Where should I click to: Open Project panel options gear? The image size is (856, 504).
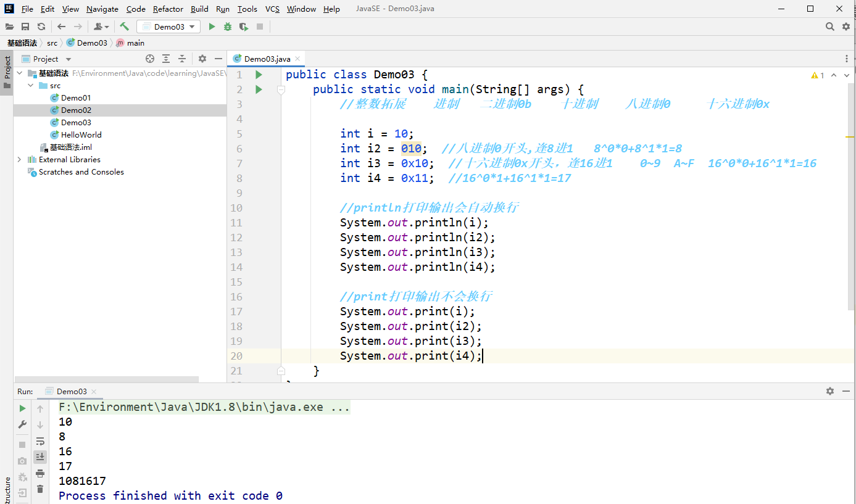pyautogui.click(x=202, y=59)
